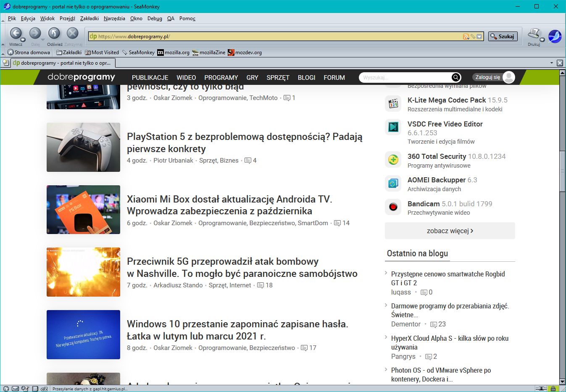Open the RSS feed icon in address bar
This screenshot has height=392, width=566.
(x=466, y=37)
